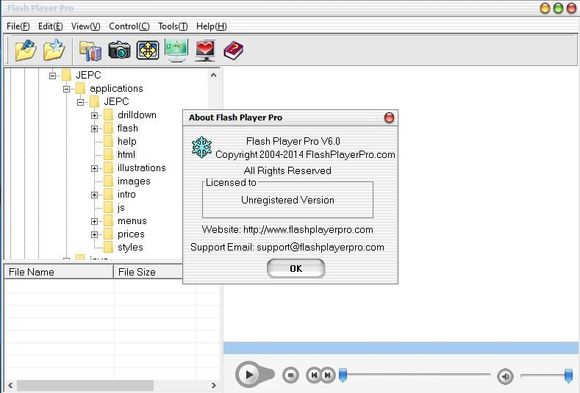The image size is (580, 393).
Task: Close the About Flash Player Pro dialog
Action: point(389,118)
